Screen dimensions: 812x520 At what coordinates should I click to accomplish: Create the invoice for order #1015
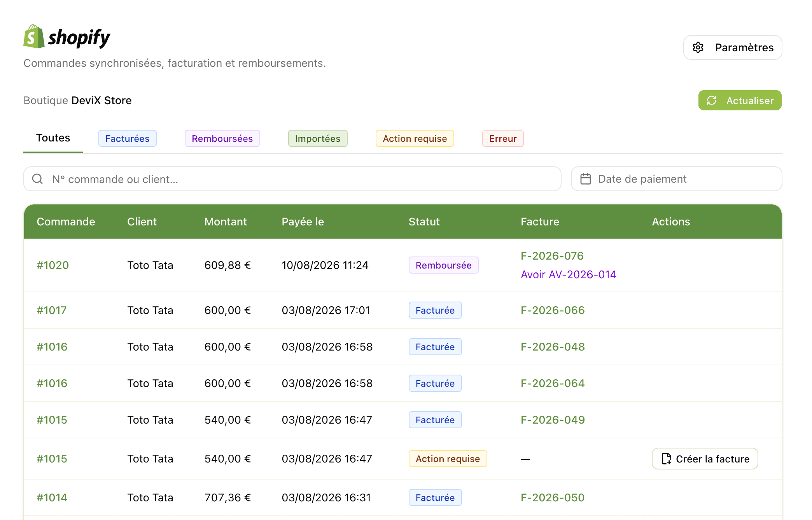(705, 459)
